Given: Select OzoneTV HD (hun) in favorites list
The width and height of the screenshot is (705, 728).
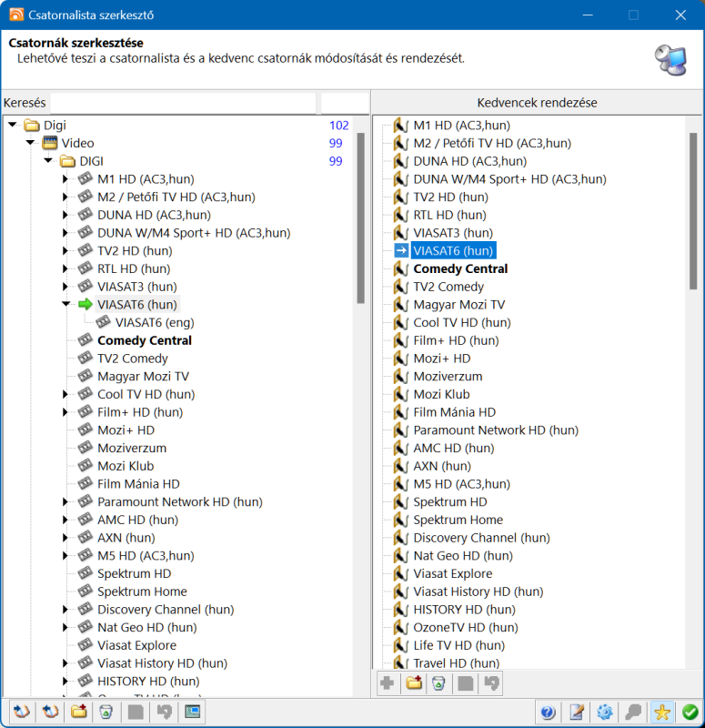Looking at the screenshot, I should (466, 628).
